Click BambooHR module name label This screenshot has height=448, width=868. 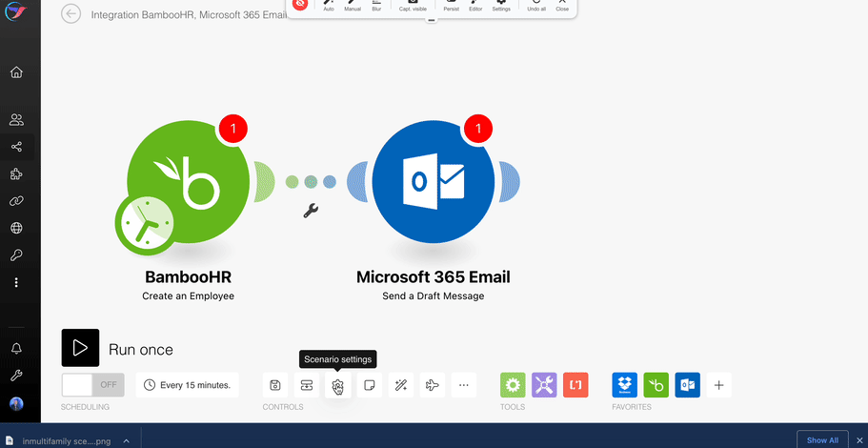pos(189,276)
